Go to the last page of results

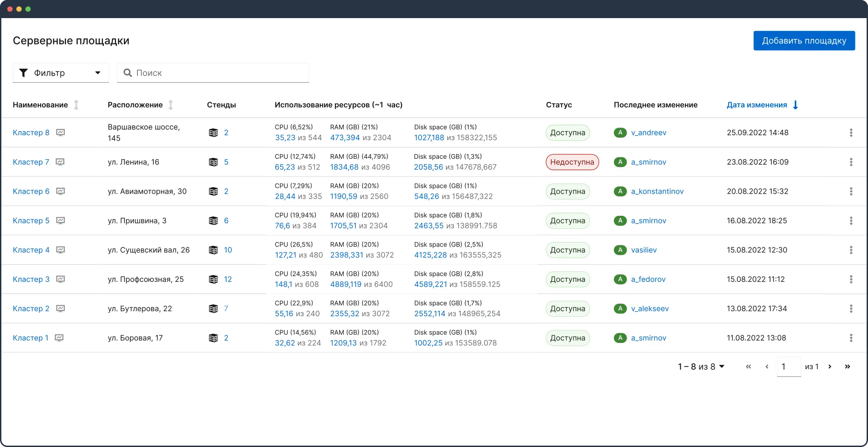(x=847, y=366)
